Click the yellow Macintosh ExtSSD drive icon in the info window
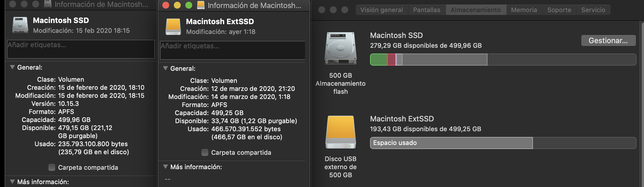644x187 pixels. click(173, 26)
